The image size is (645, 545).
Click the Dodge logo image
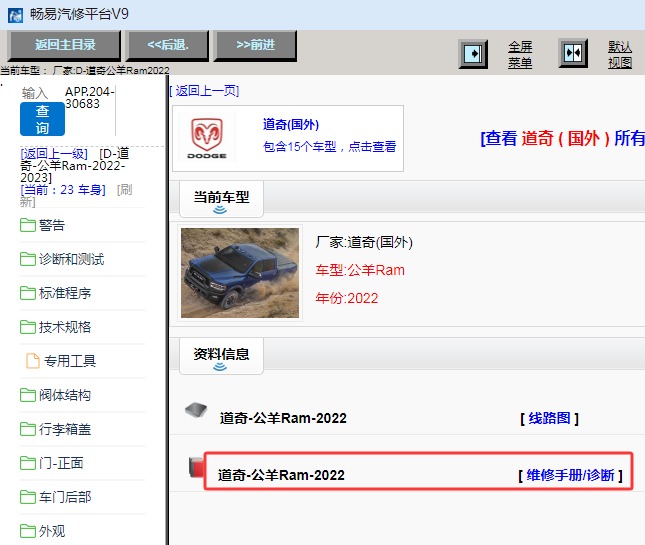click(207, 138)
